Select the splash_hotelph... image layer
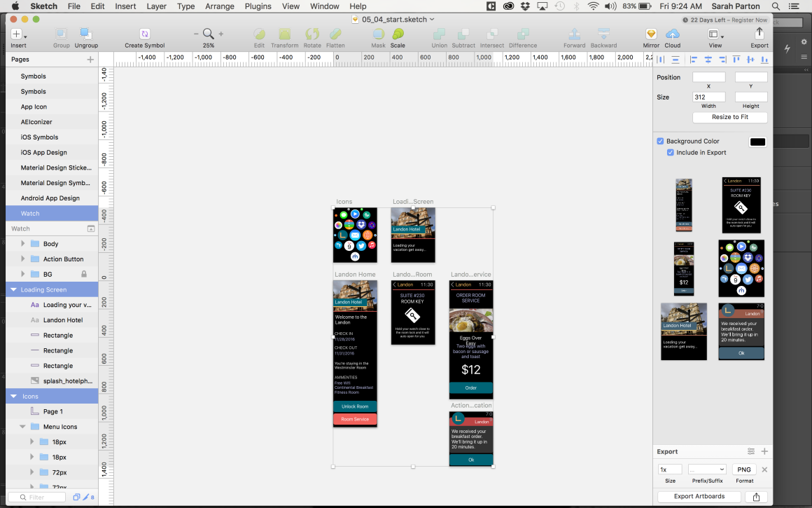Screen dimensions: 812x508 coord(52,381)
